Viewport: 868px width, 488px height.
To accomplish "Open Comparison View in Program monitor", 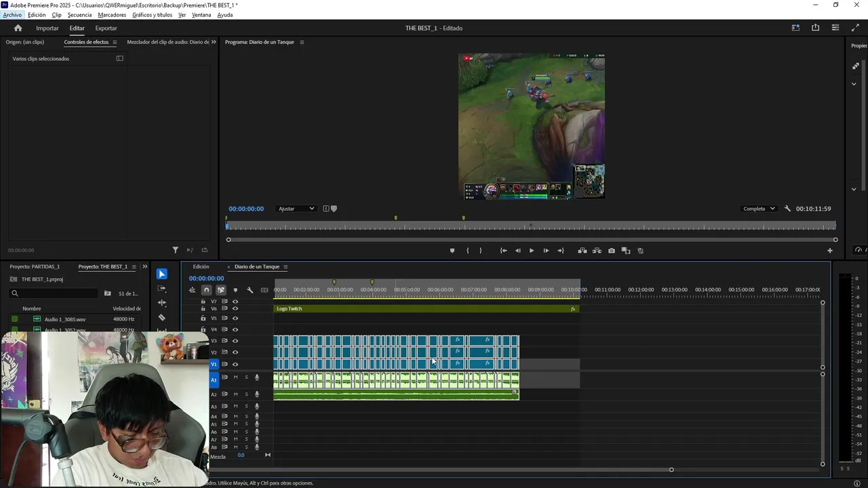I will [x=626, y=251].
